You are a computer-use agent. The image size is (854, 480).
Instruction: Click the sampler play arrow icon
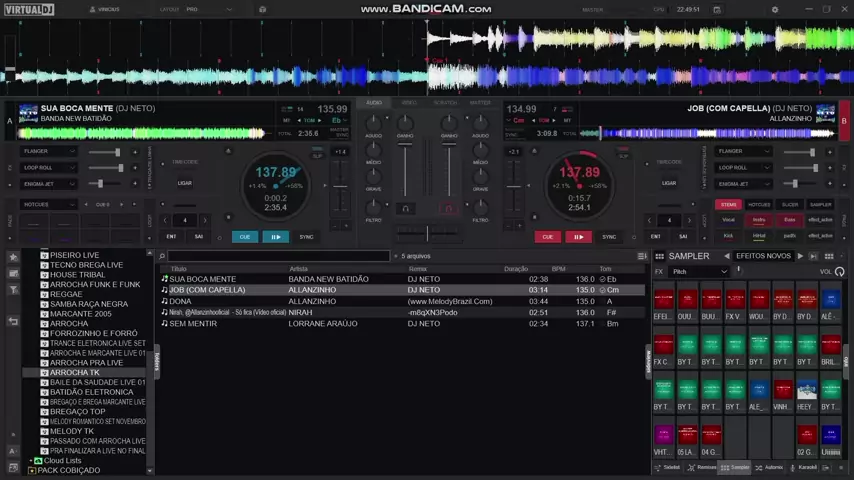click(799, 256)
